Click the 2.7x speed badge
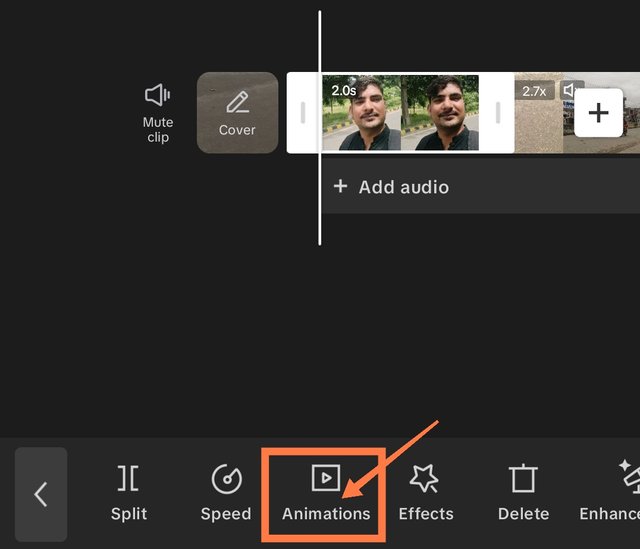 click(534, 91)
